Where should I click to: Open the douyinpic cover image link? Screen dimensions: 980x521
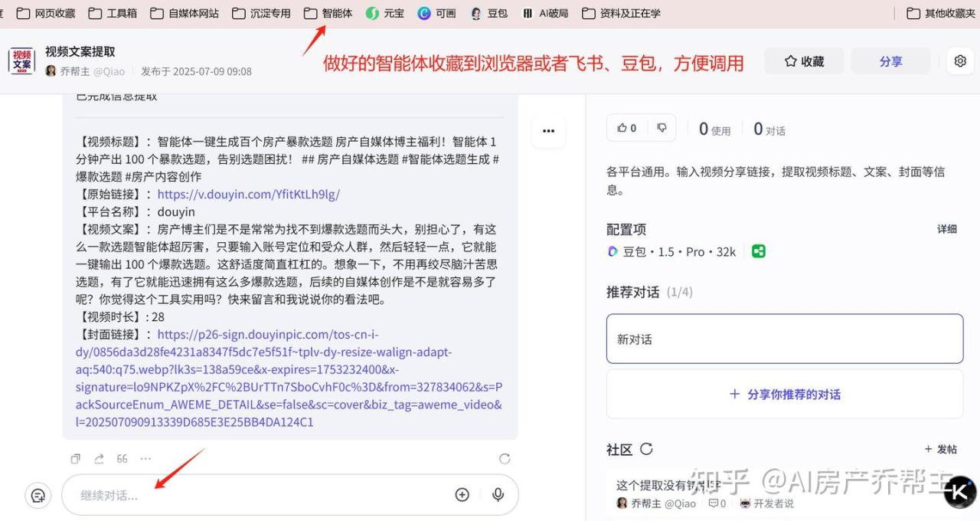tap(289, 378)
